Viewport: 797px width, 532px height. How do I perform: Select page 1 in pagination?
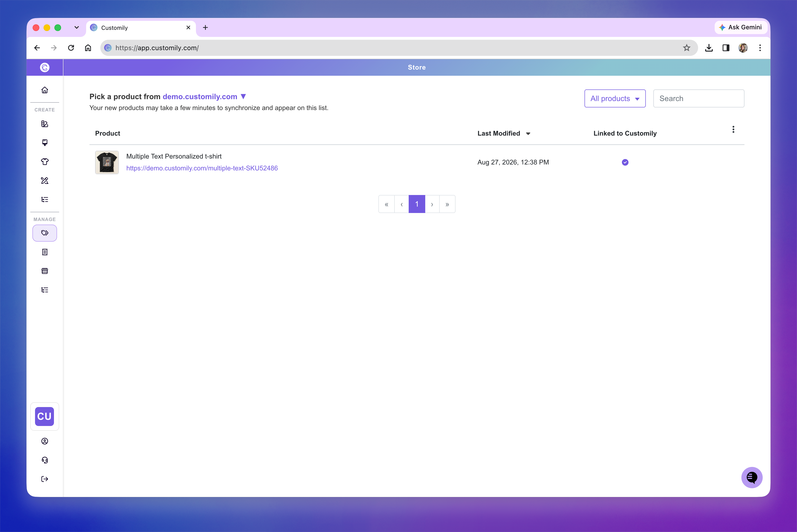tap(417, 204)
